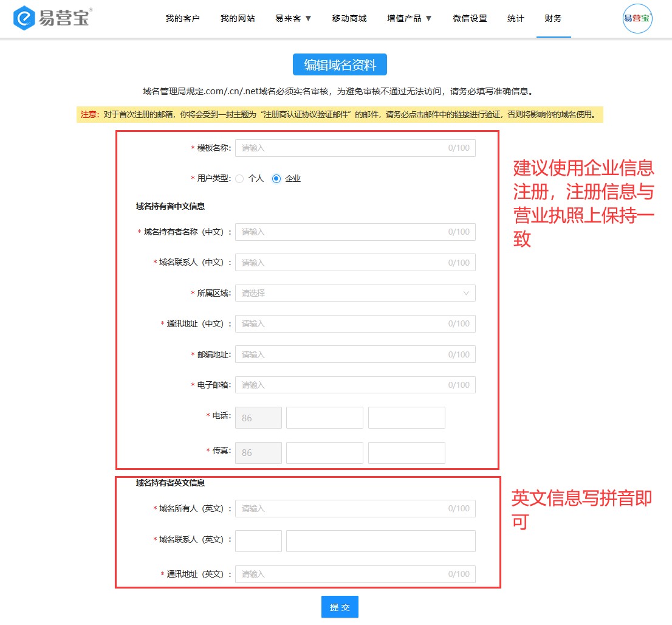
Task: Open the 增值产品 dropdown menu
Action: click(x=409, y=18)
